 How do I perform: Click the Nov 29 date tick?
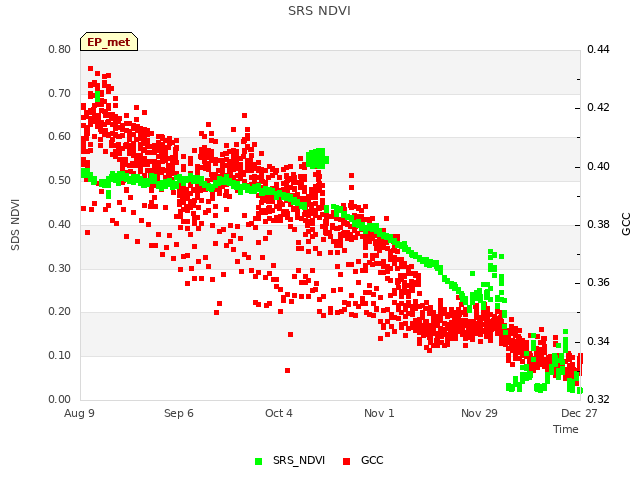click(479, 413)
